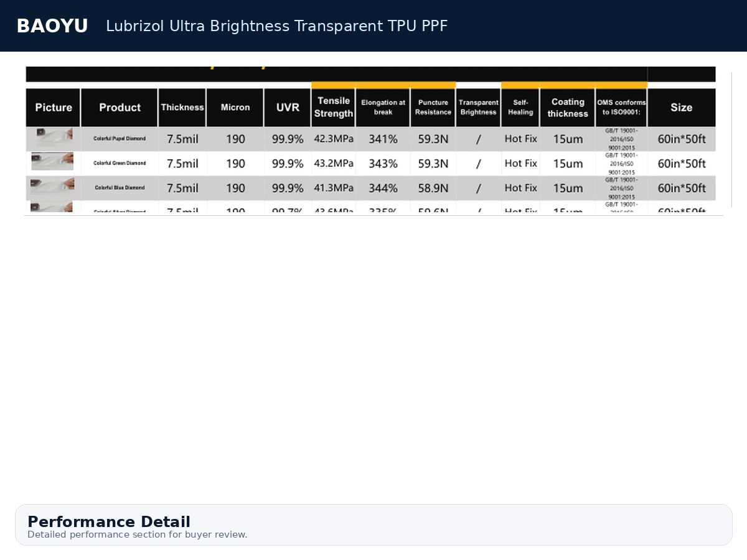The width and height of the screenshot is (747, 560).
Task: Select Colorful Green Diamond product name
Action: (120, 163)
